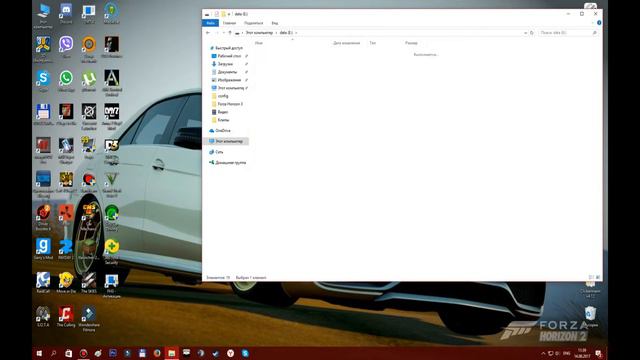Select the Этот компьютер desktop icon
640x360 pixels.
pos(43,16)
